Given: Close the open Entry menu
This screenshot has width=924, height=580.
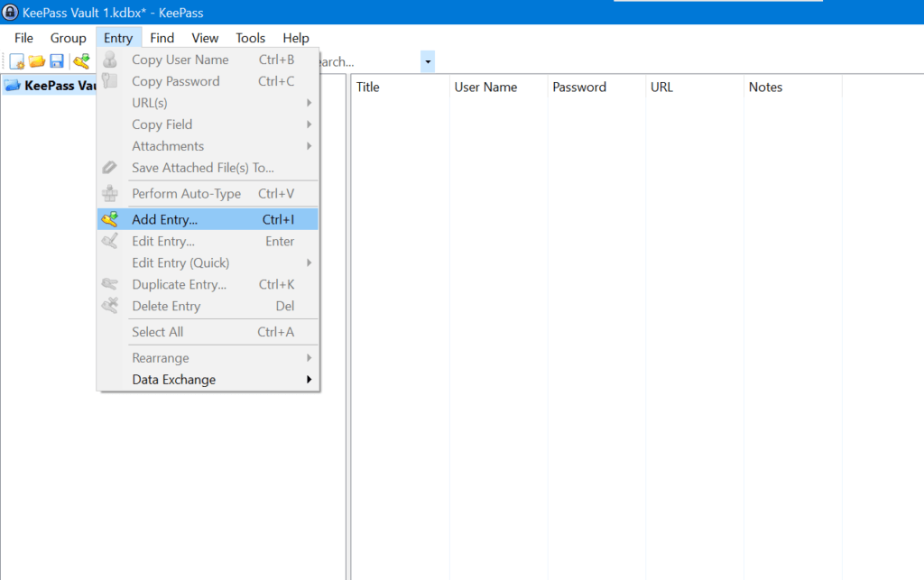Looking at the screenshot, I should pos(118,38).
